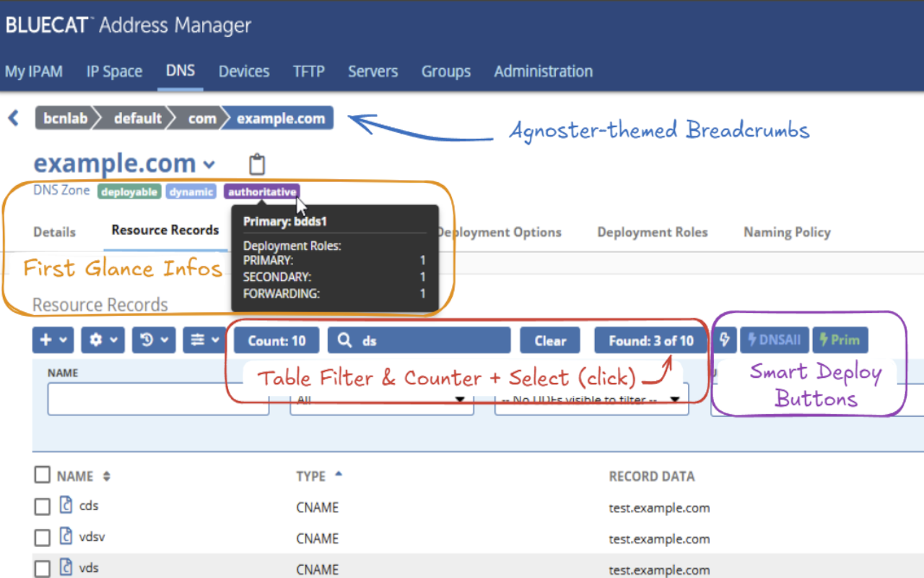Select all records with the header checkbox
This screenshot has height=578, width=924.
click(x=43, y=475)
